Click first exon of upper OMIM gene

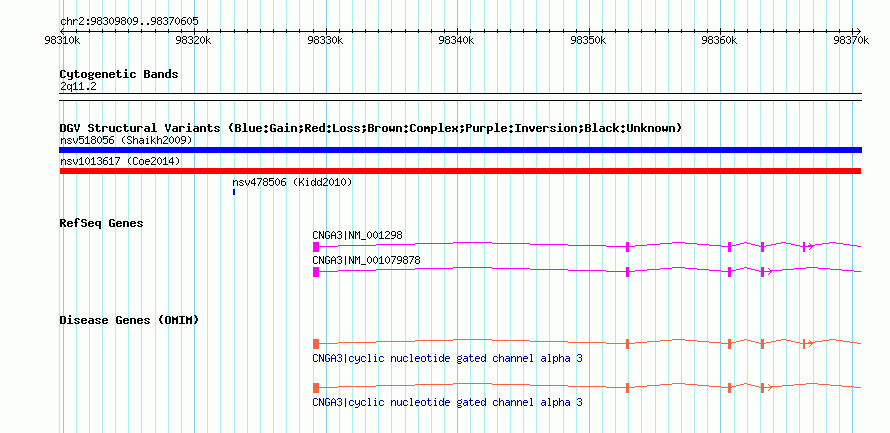point(316,343)
